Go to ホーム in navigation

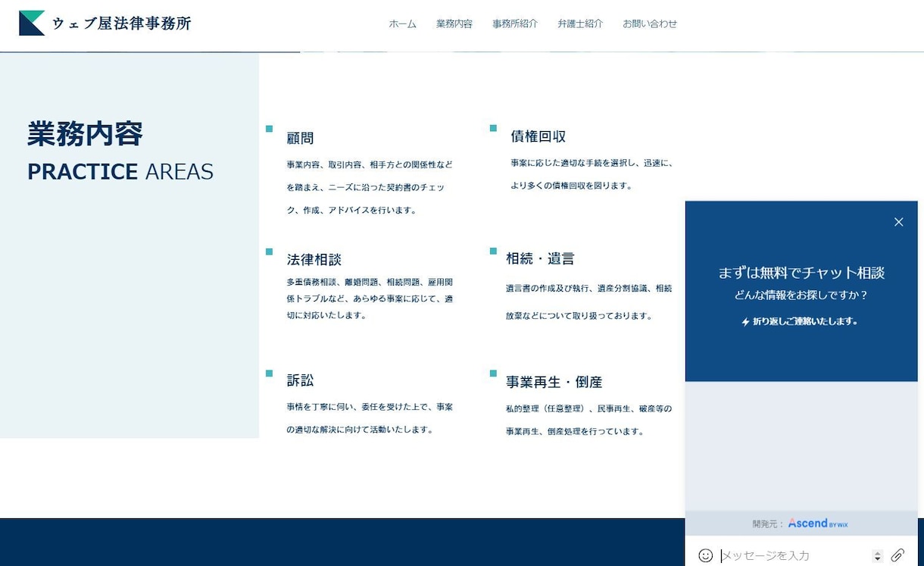402,23
